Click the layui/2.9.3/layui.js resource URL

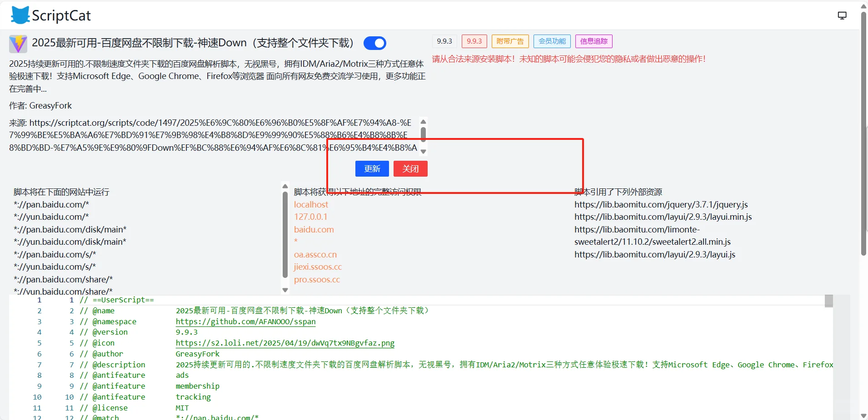655,254
